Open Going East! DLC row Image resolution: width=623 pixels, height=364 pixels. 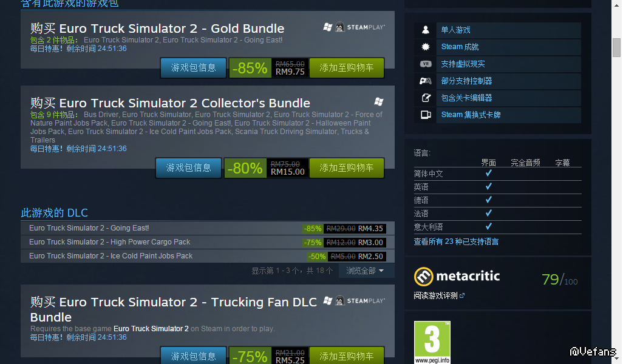[x=208, y=228]
